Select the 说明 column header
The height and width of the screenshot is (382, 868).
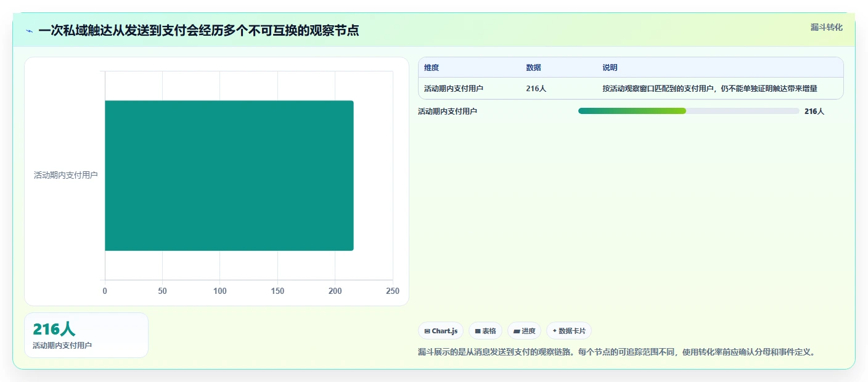pos(610,68)
